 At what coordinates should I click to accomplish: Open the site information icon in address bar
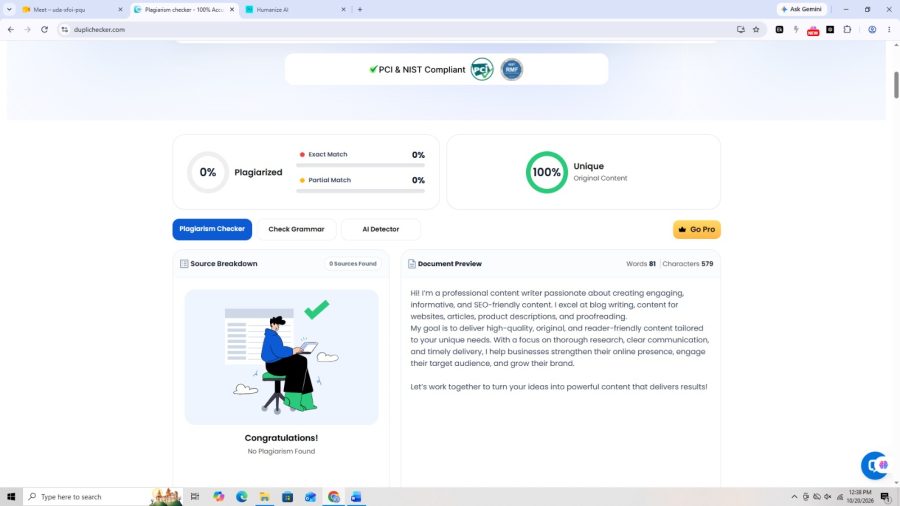click(x=65, y=29)
